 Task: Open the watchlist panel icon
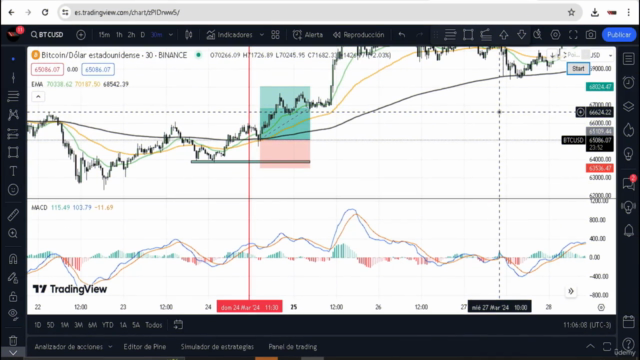(629, 59)
